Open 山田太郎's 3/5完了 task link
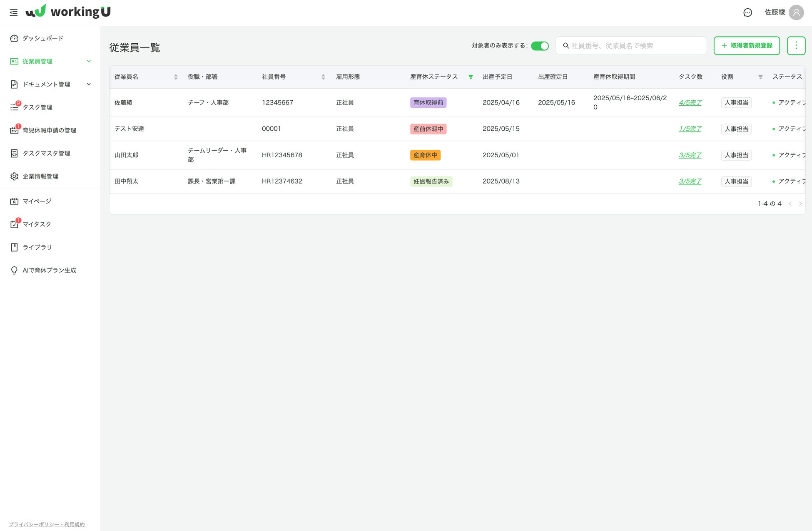The width and height of the screenshot is (812, 531). [690, 155]
